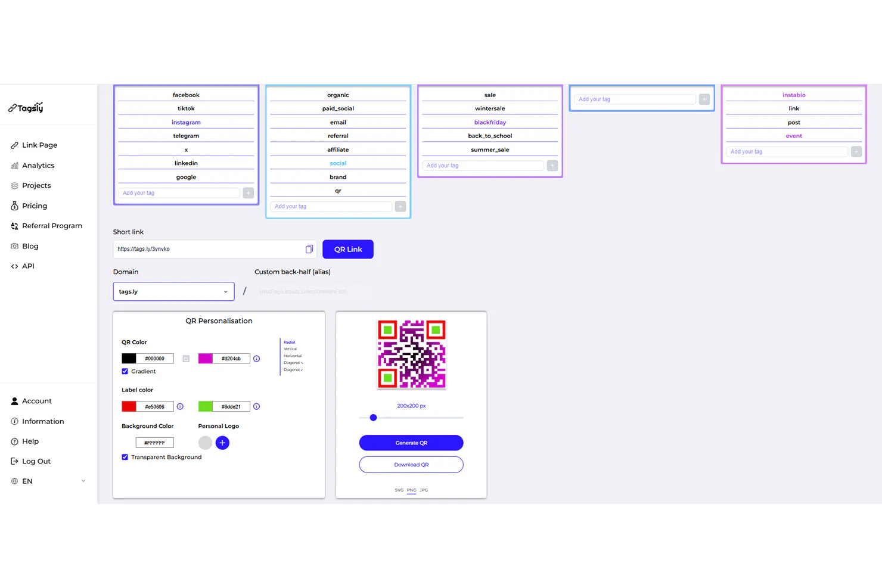This screenshot has height=588, width=882.
Task: Toggle the Transparent Background checkbox
Action: click(x=125, y=458)
